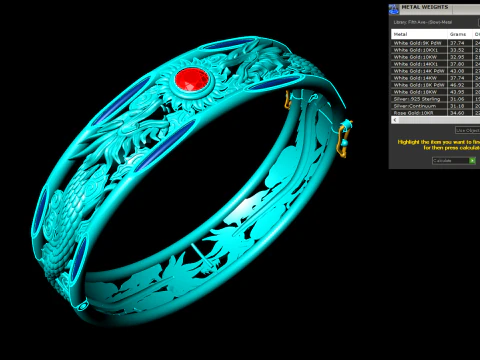Select the White Gold:10KX1 row
Screen dimensions: 480x360
pyautogui.click(x=435, y=50)
